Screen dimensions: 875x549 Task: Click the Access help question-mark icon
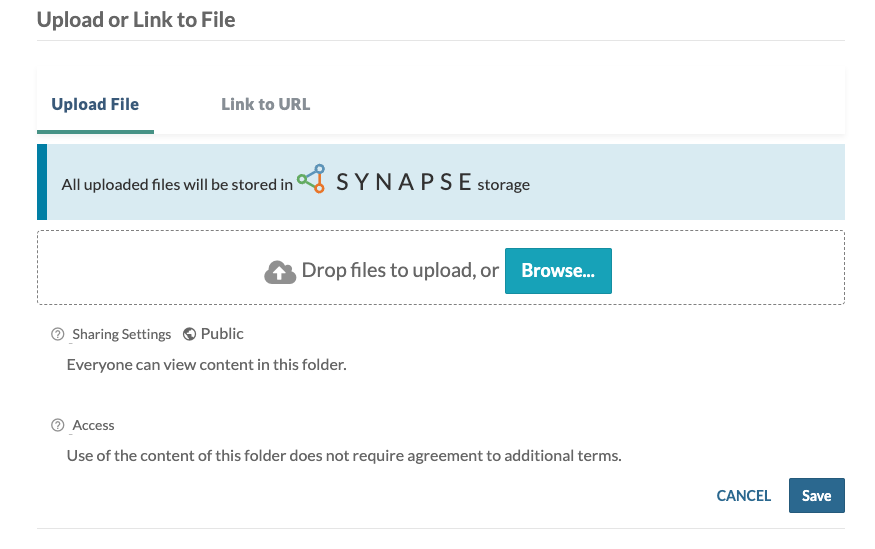point(57,425)
